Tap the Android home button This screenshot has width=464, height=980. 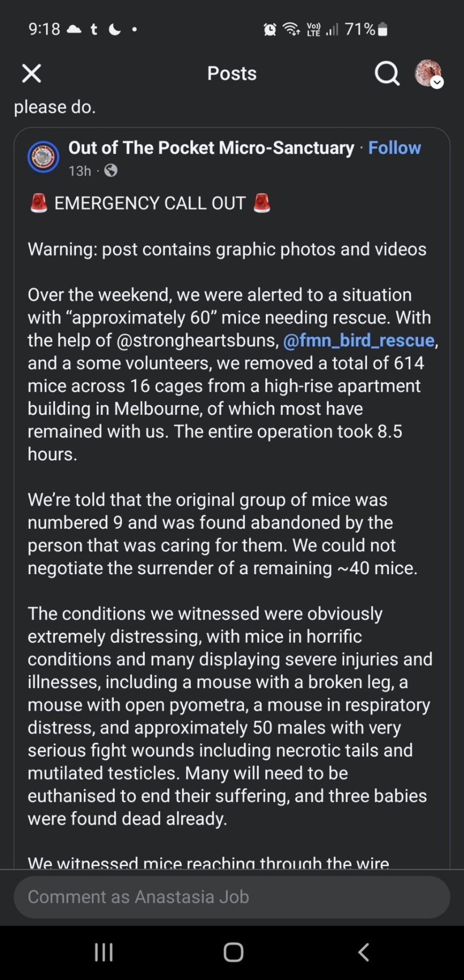[x=233, y=952]
